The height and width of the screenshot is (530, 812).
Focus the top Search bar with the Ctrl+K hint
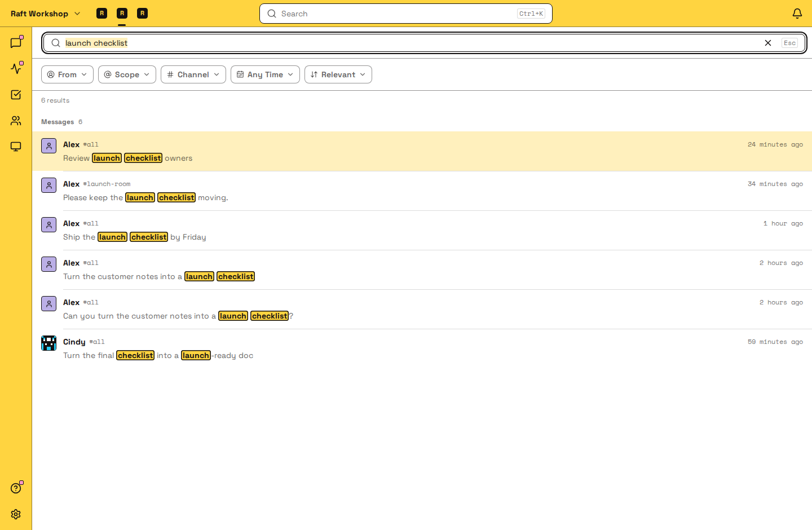click(406, 14)
